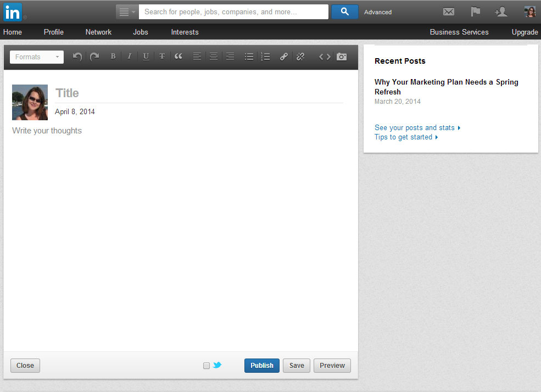The height and width of the screenshot is (392, 541).
Task: Insert a blockquote
Action: pos(179,57)
